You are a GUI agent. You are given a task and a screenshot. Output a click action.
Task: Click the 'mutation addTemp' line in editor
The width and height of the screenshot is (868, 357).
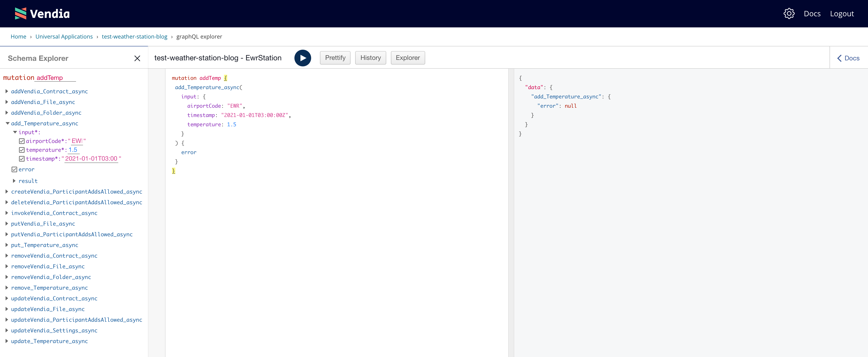point(199,78)
